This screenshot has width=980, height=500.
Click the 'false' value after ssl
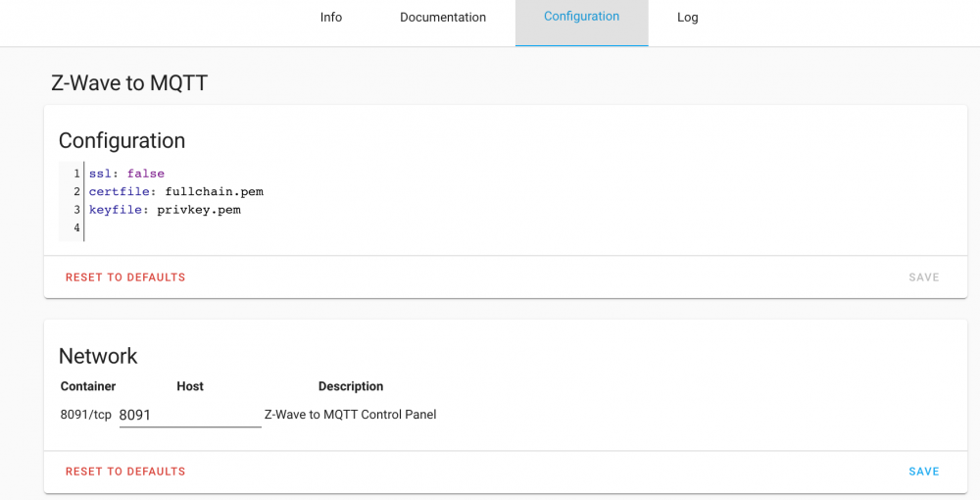click(x=146, y=174)
